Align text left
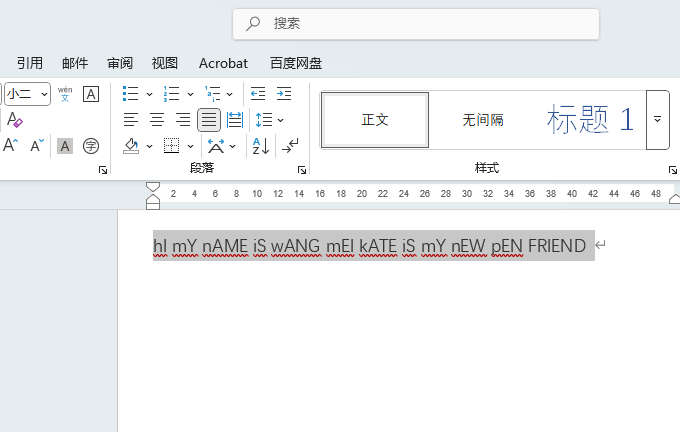 click(x=131, y=120)
